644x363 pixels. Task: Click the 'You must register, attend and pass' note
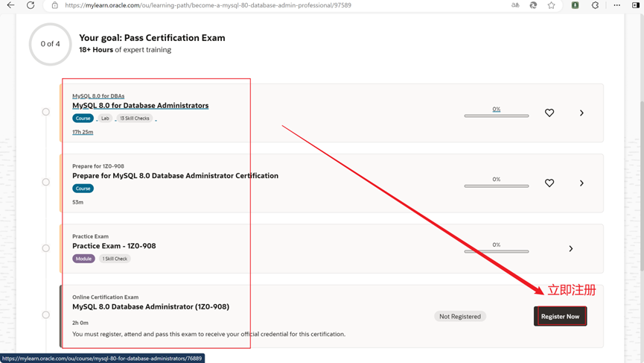pos(208,334)
